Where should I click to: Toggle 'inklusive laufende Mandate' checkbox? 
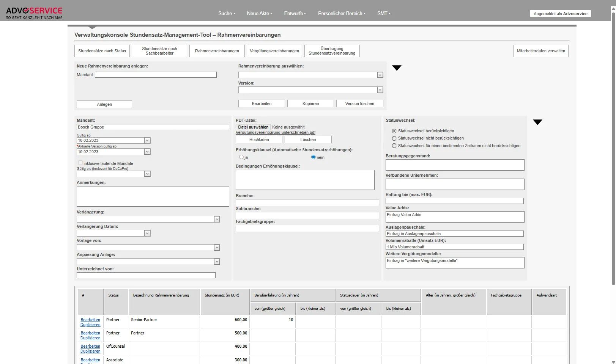coord(80,163)
